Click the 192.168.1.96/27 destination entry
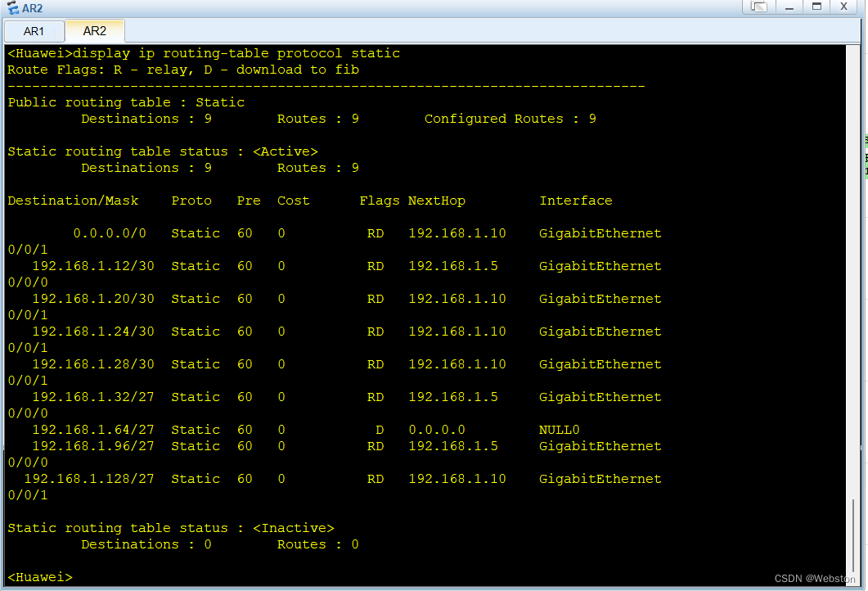Image resolution: width=868 pixels, height=591 pixels. pos(93,446)
